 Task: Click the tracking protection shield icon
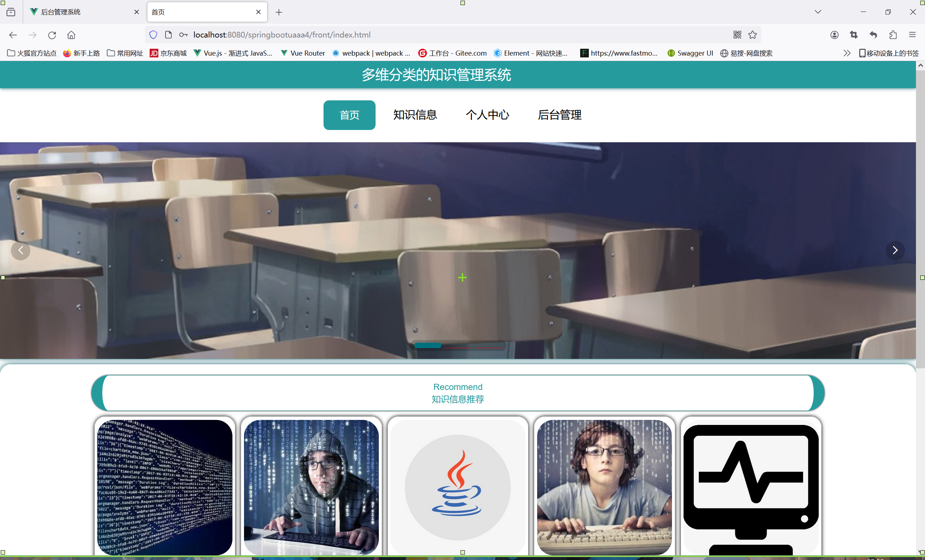coord(153,35)
